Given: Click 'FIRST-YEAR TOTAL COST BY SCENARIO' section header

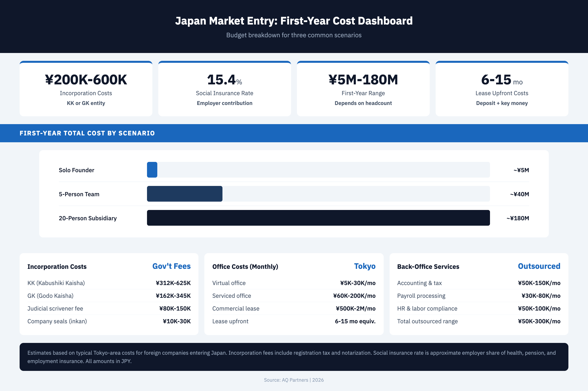Looking at the screenshot, I should (87, 133).
